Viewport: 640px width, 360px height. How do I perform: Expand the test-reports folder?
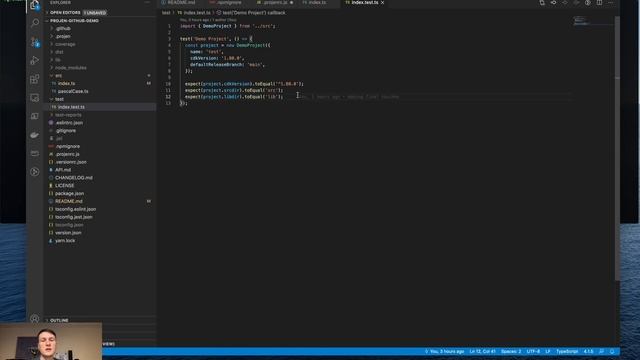pos(68,115)
